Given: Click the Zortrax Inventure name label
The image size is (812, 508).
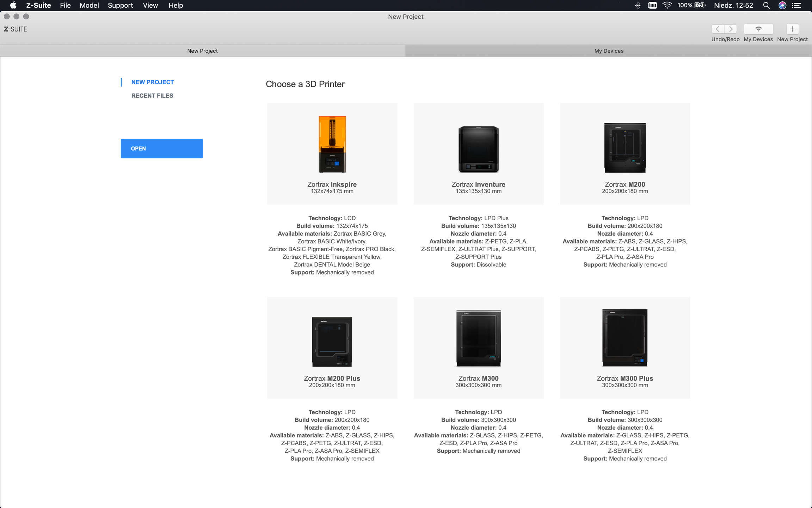Looking at the screenshot, I should pos(479,185).
